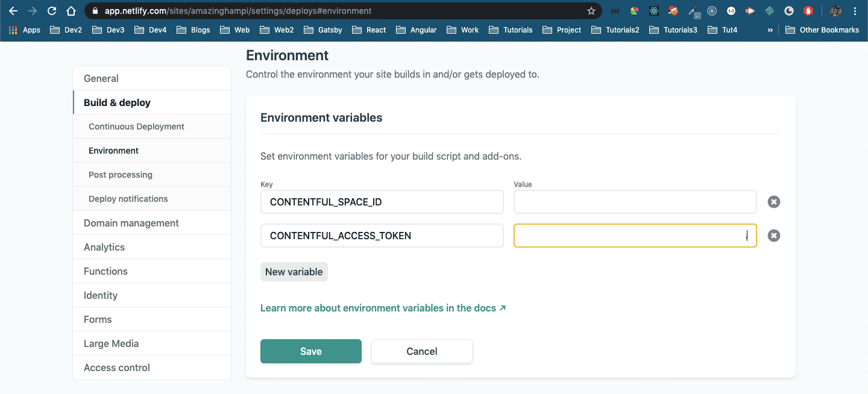Open the Other Bookmarks folder
Screen dimensions: 868x394
tap(822, 30)
